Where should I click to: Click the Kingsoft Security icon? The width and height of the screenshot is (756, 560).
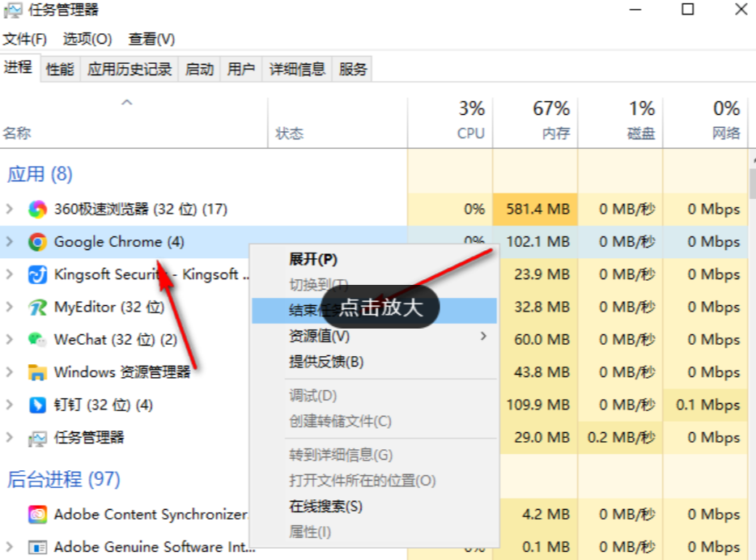pyautogui.click(x=37, y=274)
